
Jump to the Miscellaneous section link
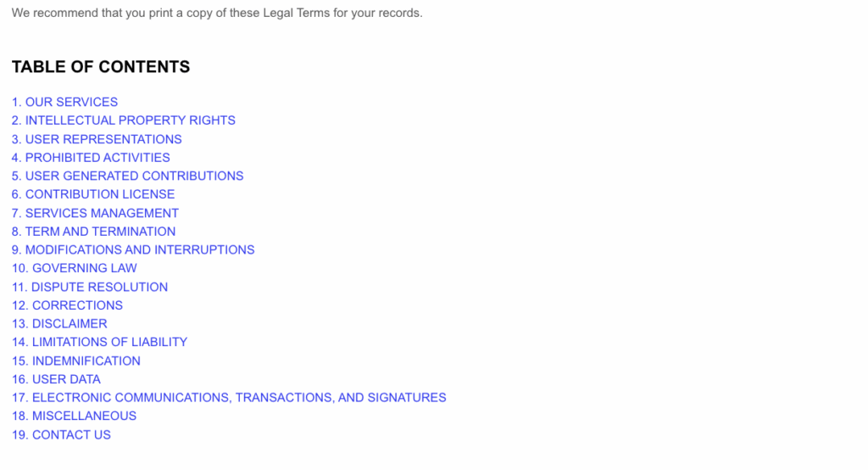click(75, 416)
